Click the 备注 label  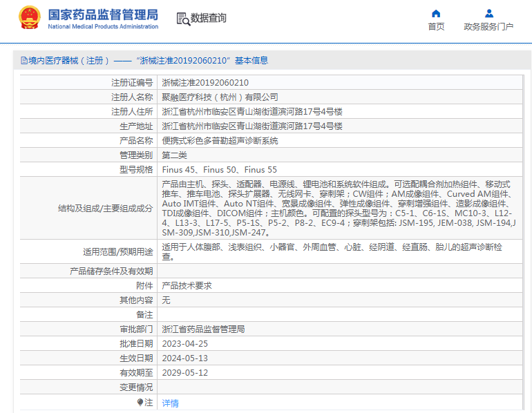click(x=144, y=315)
